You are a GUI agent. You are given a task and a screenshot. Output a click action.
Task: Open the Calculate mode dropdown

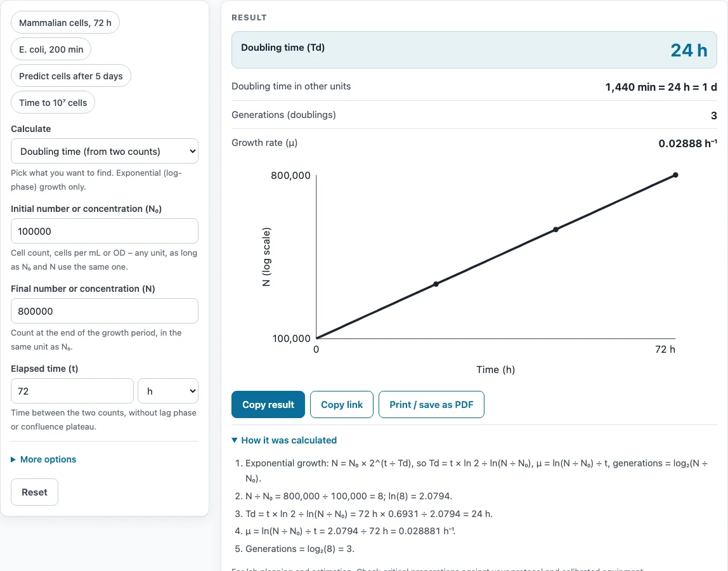point(105,151)
